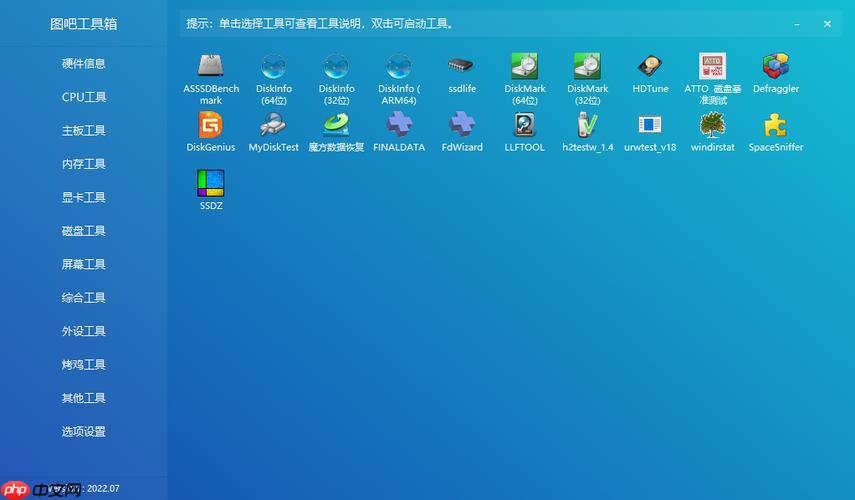This screenshot has height=500, width=855.
Task: Open 显卡工具 category
Action: tap(83, 197)
